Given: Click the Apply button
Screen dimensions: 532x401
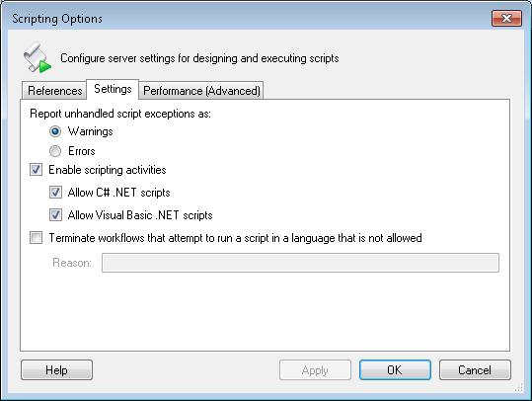Looking at the screenshot, I should click(x=315, y=369).
